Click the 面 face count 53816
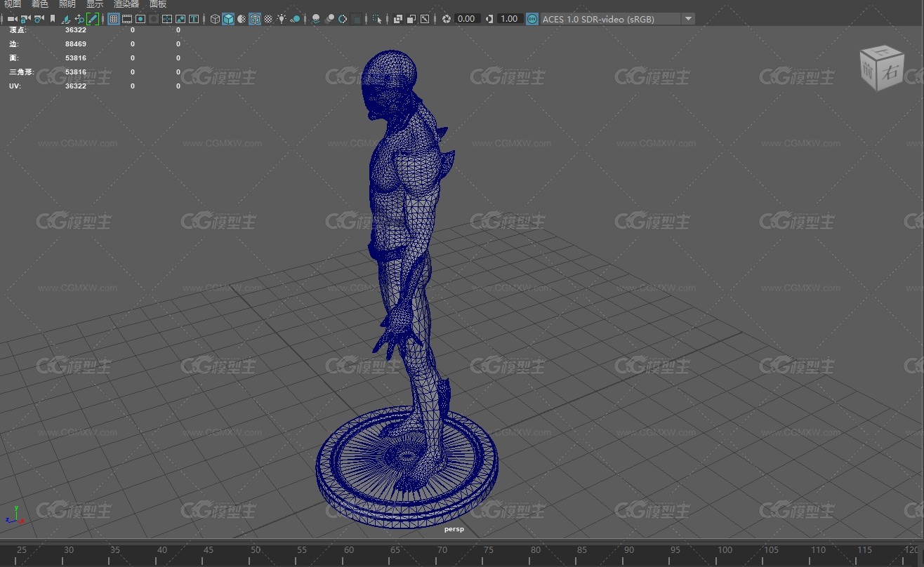 pos(76,58)
